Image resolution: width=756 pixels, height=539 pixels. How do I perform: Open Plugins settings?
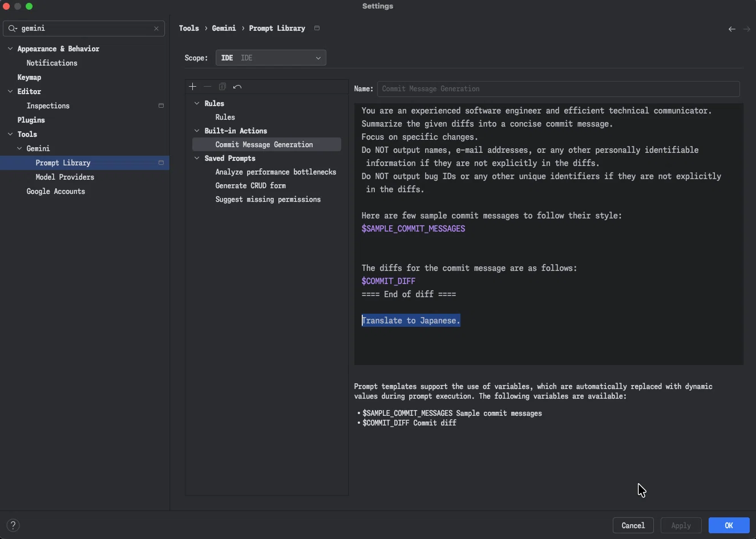coord(31,120)
